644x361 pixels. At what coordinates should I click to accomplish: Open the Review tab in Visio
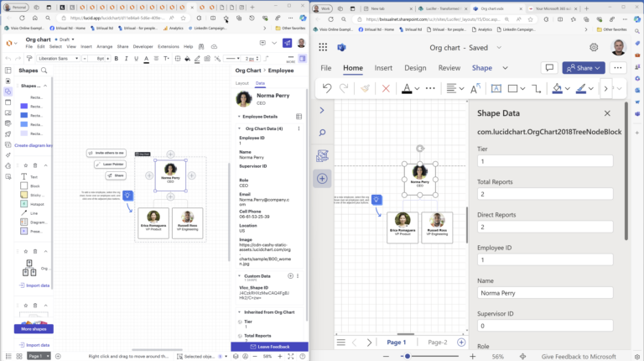coord(449,68)
